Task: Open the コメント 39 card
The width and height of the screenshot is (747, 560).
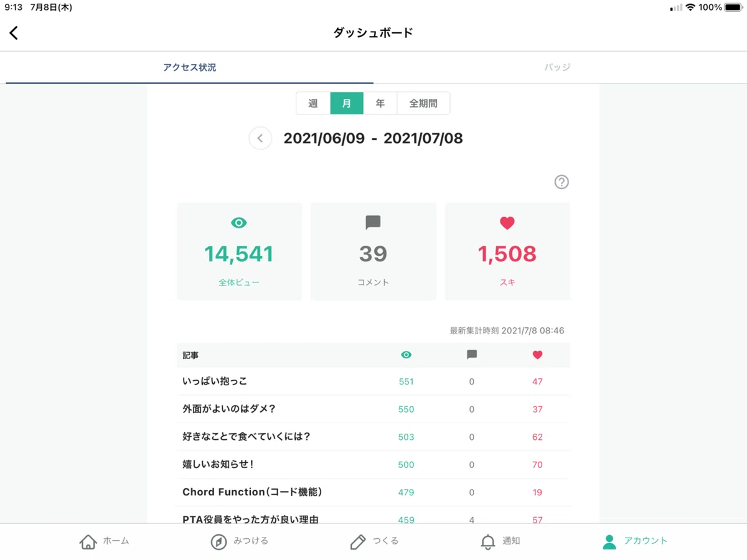Action: point(373,251)
